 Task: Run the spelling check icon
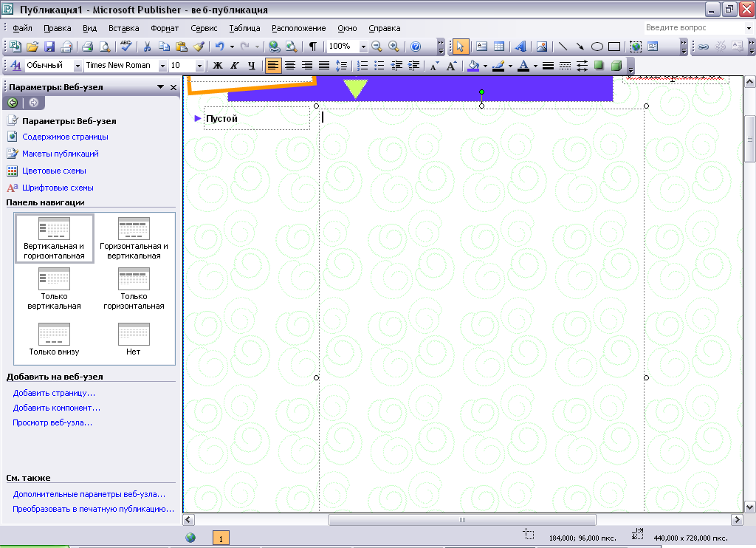pos(126,47)
